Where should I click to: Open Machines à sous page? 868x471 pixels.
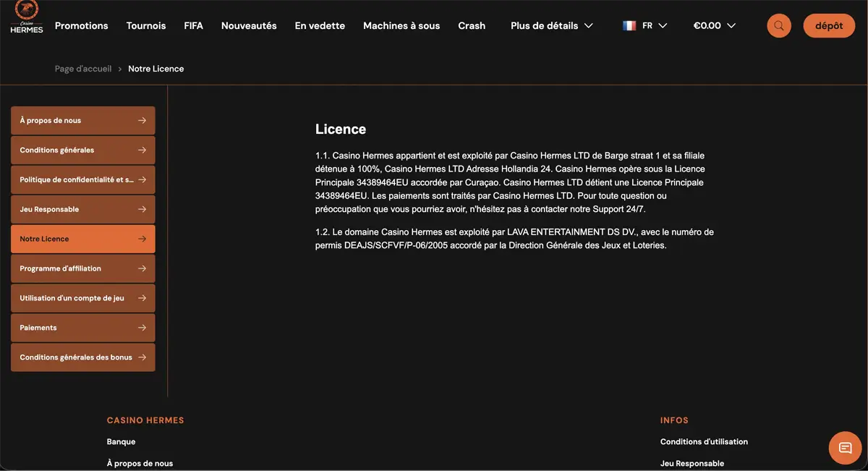pyautogui.click(x=401, y=25)
